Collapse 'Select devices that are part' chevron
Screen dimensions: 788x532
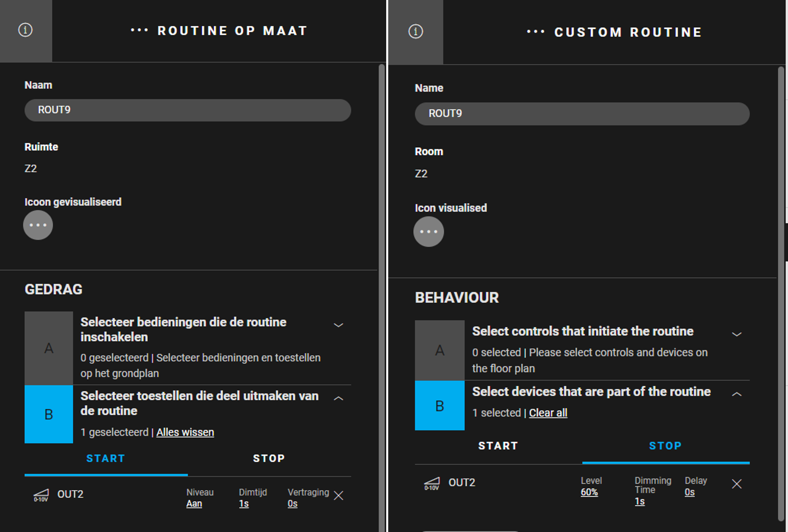(737, 394)
